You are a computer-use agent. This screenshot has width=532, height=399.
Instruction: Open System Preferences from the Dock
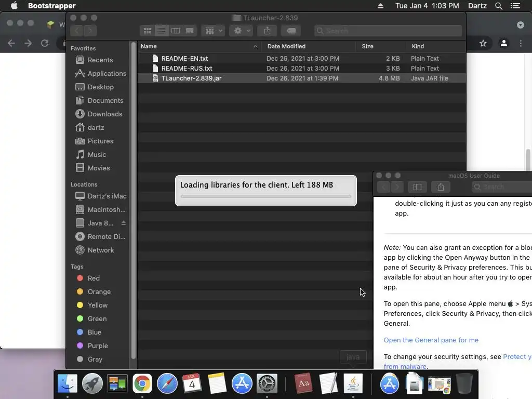[x=267, y=383]
